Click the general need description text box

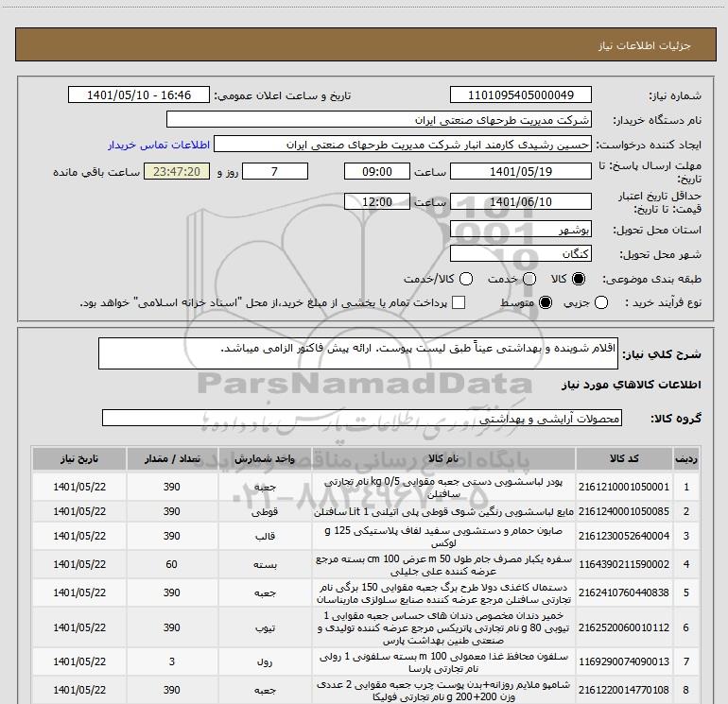pyautogui.click(x=358, y=353)
